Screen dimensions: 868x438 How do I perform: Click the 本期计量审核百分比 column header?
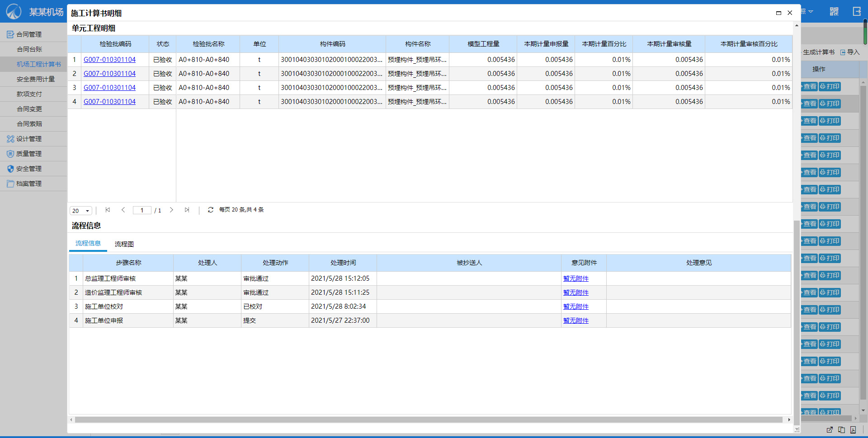[x=749, y=44]
